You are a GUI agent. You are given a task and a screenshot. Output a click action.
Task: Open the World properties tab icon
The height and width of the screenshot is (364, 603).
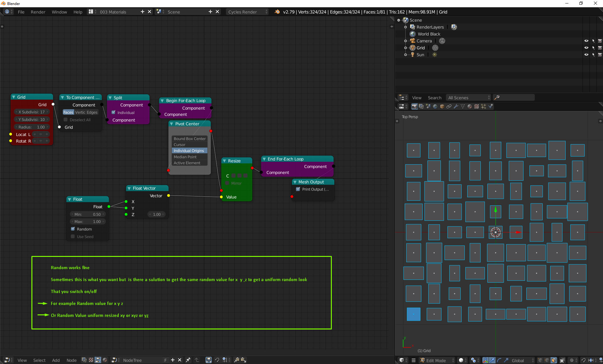click(x=435, y=106)
